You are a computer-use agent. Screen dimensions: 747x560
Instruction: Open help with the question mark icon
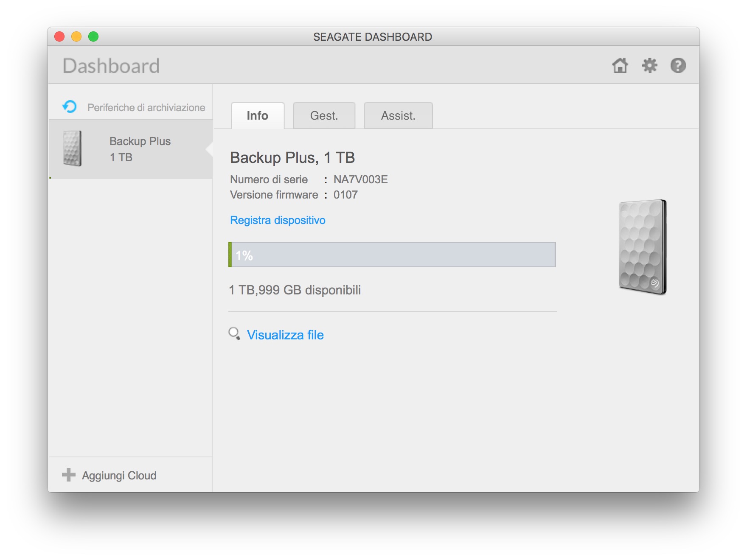(x=678, y=66)
